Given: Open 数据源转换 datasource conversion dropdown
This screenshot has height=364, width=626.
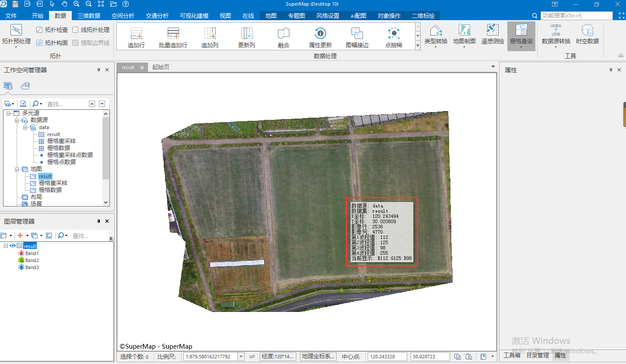Looking at the screenshot, I should click(x=556, y=47).
